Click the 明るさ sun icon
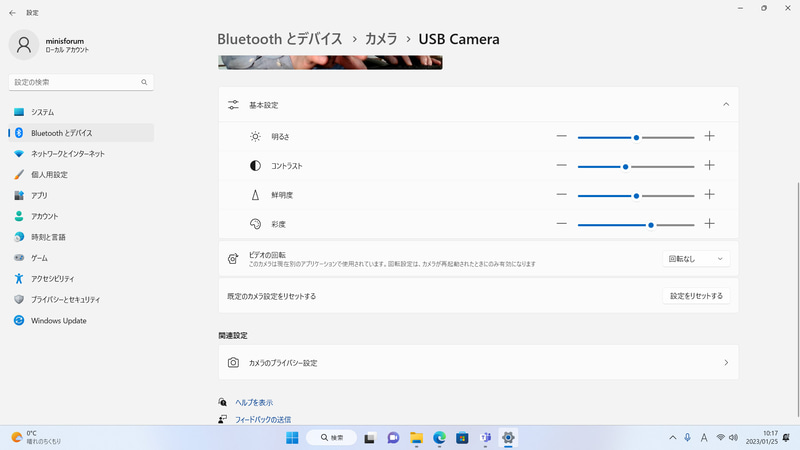The image size is (800, 450). point(255,136)
